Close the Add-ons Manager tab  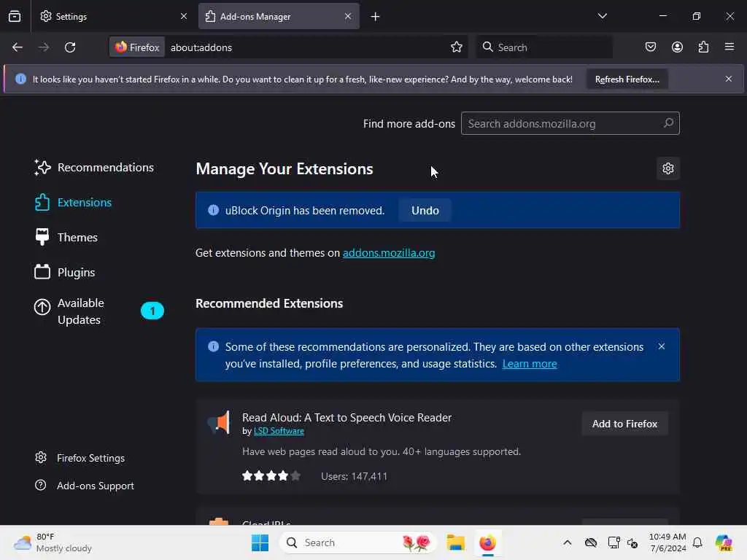(348, 16)
